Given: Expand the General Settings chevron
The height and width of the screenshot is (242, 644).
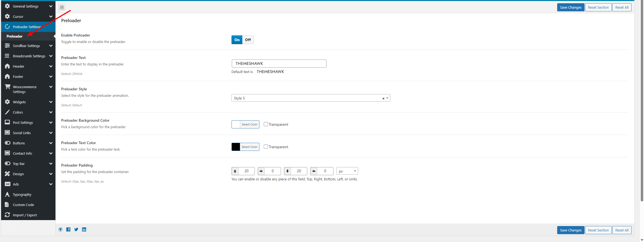Looking at the screenshot, I should coord(51,6).
